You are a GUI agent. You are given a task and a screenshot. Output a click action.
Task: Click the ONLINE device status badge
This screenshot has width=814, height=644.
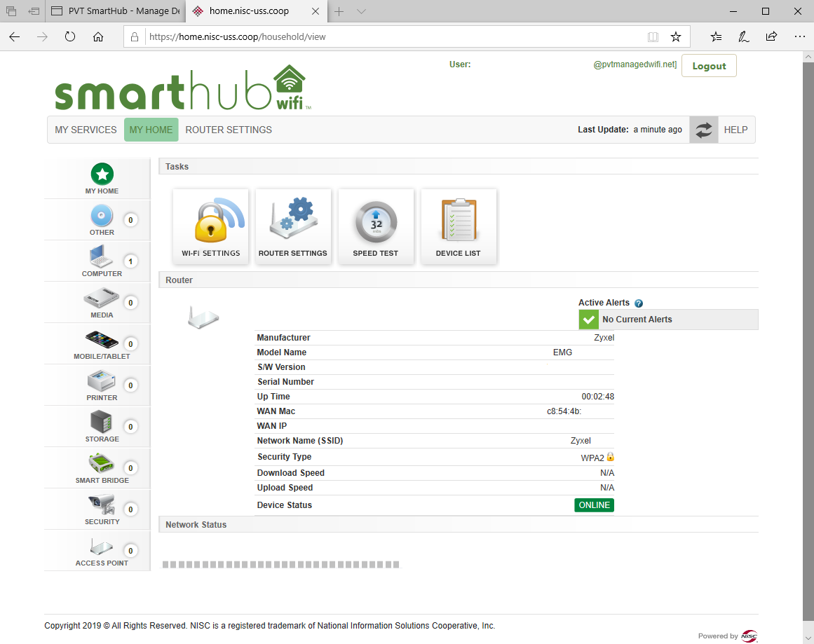coord(594,505)
